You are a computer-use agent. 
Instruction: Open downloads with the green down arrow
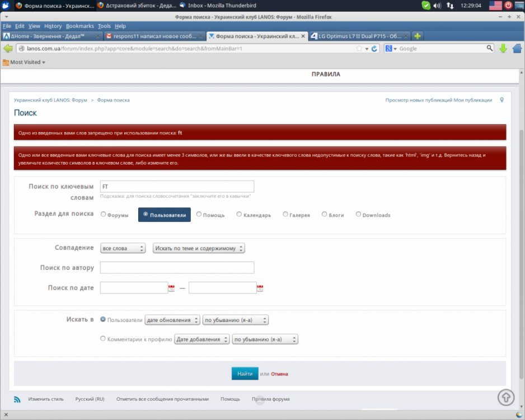point(503,49)
